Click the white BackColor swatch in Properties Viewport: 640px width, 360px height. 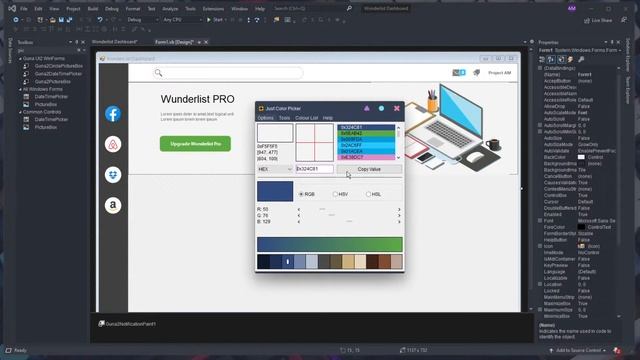click(x=581, y=157)
